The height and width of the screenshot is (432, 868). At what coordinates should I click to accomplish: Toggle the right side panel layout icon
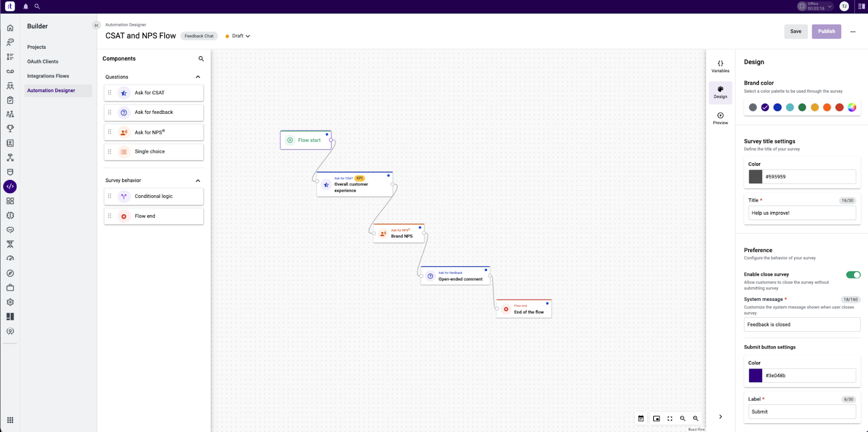click(x=861, y=7)
